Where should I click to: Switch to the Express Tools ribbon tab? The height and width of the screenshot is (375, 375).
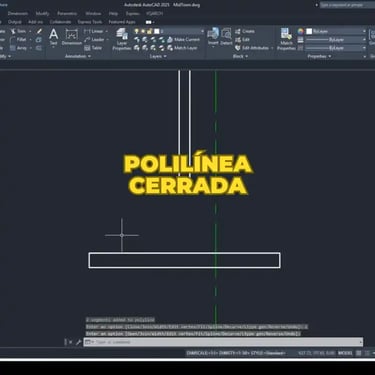(90, 22)
